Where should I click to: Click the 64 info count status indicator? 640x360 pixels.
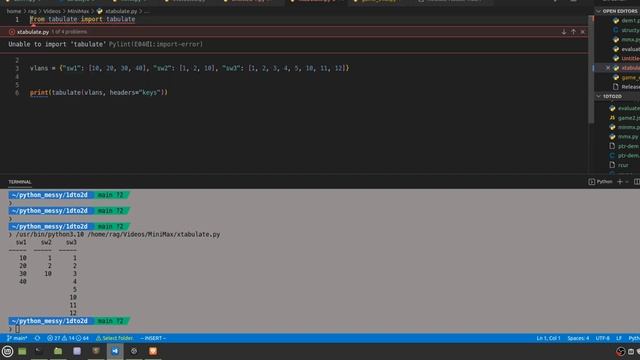tap(82, 338)
